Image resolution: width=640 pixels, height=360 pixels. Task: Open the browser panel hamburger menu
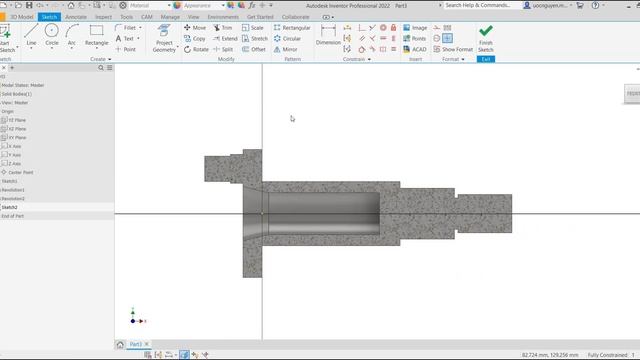109,68
